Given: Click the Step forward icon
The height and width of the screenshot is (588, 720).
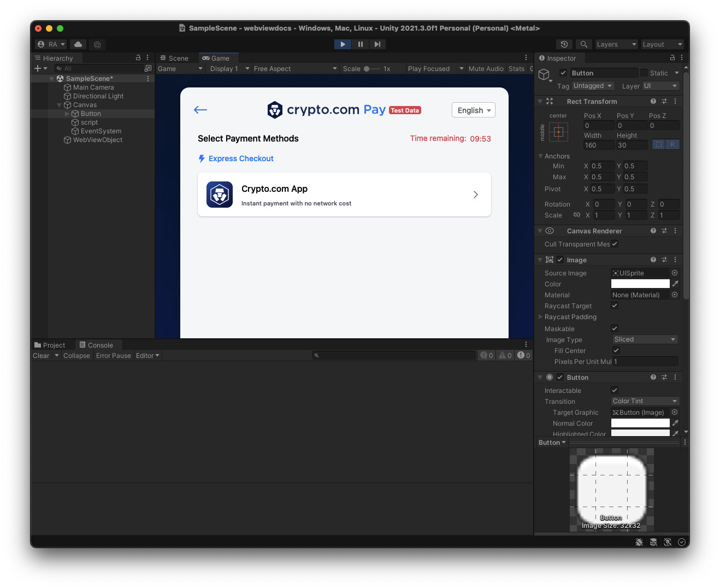Looking at the screenshot, I should [377, 44].
